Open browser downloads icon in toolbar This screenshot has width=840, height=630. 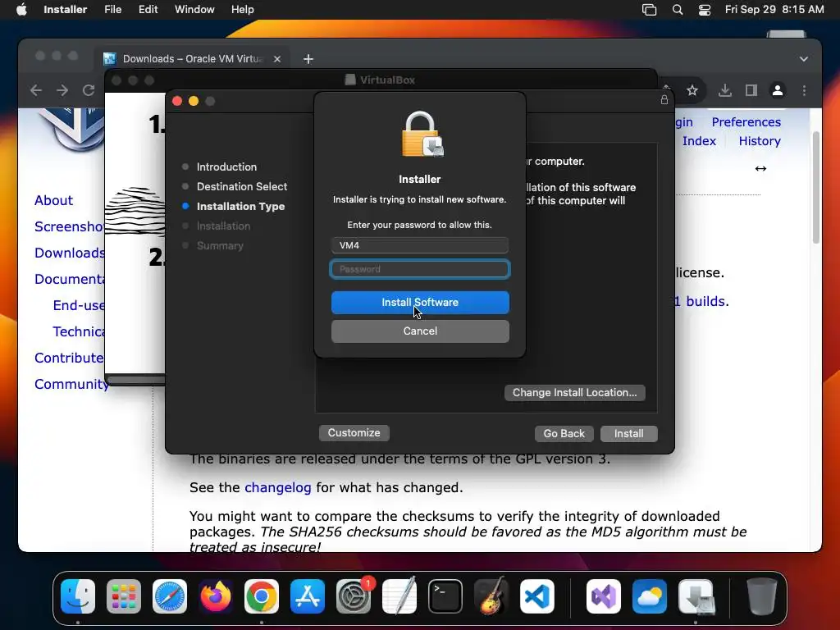pos(725,90)
